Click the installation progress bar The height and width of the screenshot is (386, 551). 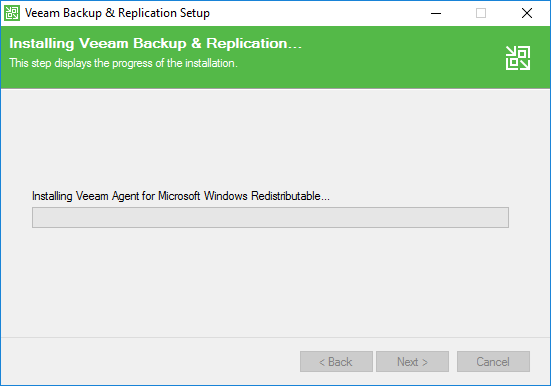[270, 217]
